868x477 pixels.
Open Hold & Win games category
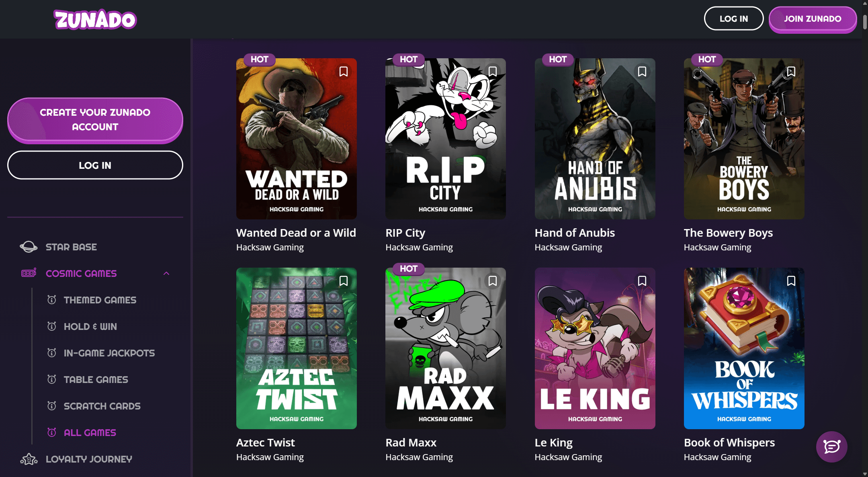point(90,326)
